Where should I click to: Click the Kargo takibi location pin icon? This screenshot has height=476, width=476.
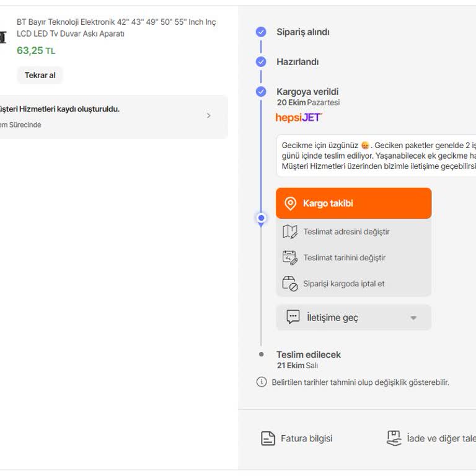click(290, 203)
